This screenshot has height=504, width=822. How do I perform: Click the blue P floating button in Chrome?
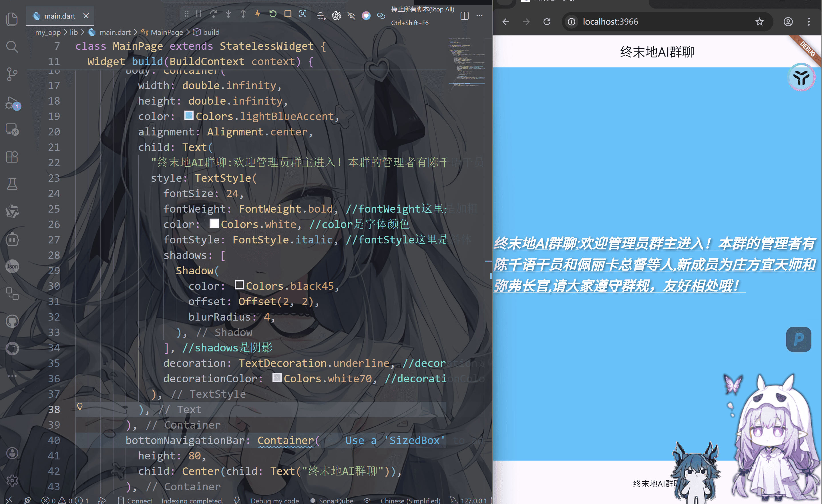799,339
